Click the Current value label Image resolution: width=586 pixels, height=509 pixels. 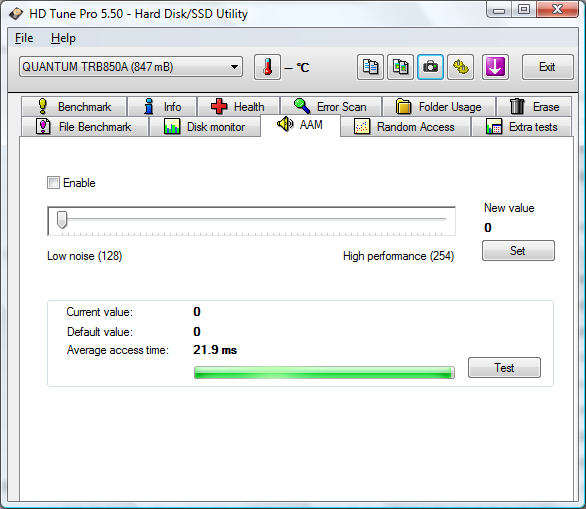coord(100,312)
